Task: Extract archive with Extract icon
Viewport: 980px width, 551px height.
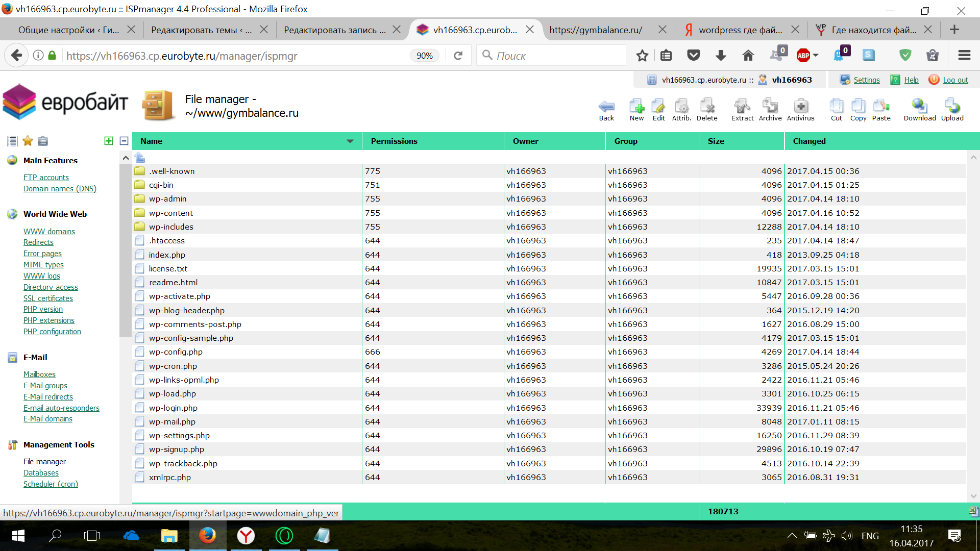Action: pos(742,110)
